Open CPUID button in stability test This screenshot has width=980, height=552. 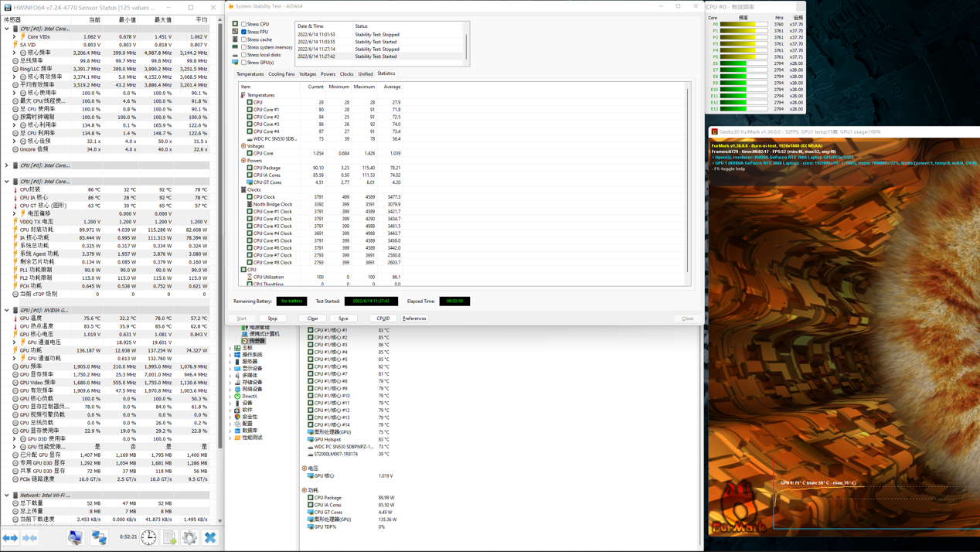point(383,319)
